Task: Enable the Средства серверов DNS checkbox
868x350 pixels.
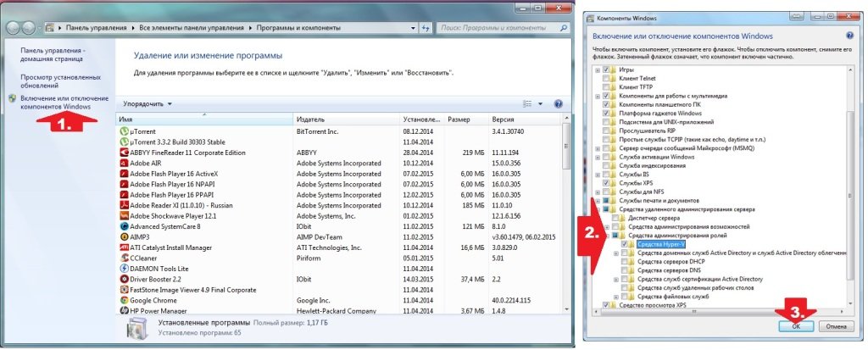Action: click(625, 270)
